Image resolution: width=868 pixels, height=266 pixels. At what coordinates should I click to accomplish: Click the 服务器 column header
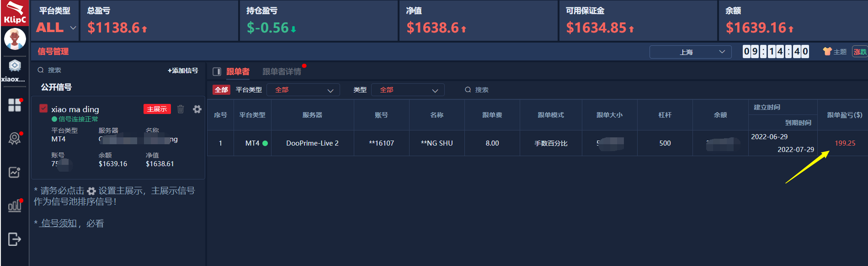tap(312, 115)
